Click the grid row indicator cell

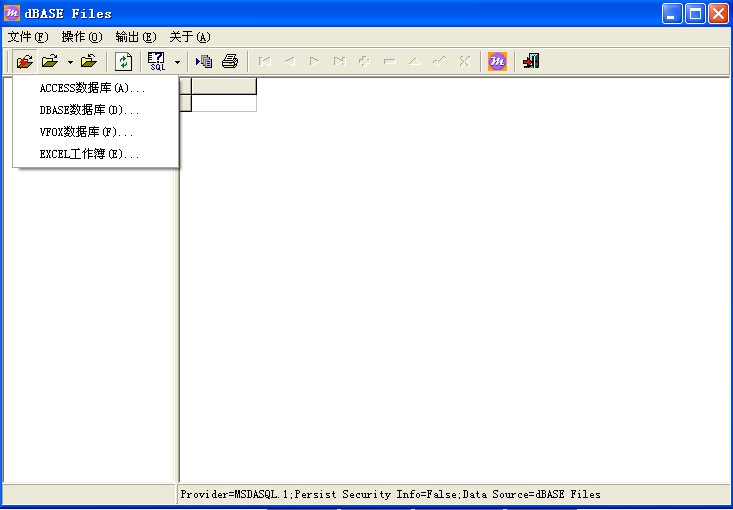coord(186,103)
